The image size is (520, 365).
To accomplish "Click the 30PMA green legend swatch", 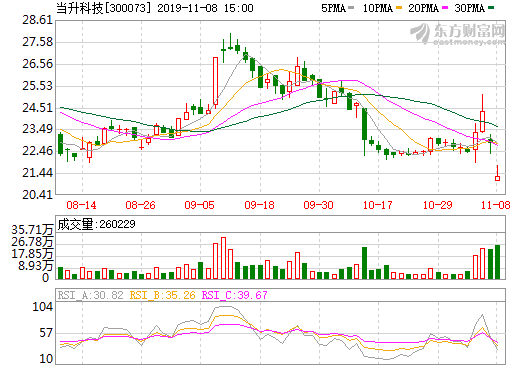I will (x=491, y=7).
